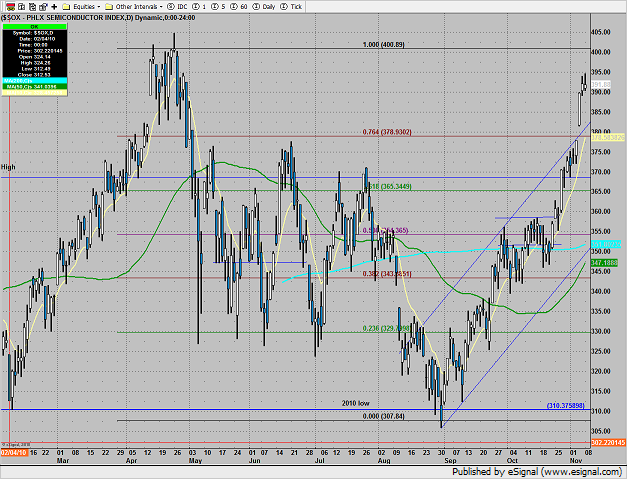The width and height of the screenshot is (627, 479).
Task: Click the Nov month label on time axis
Action: tap(576, 461)
